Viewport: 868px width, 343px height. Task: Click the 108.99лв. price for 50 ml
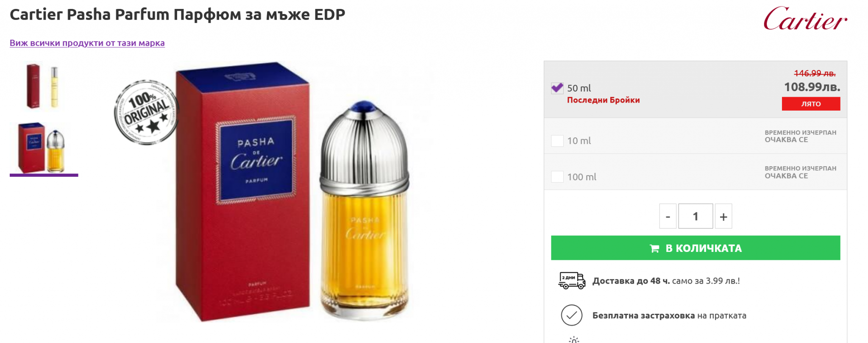point(812,87)
